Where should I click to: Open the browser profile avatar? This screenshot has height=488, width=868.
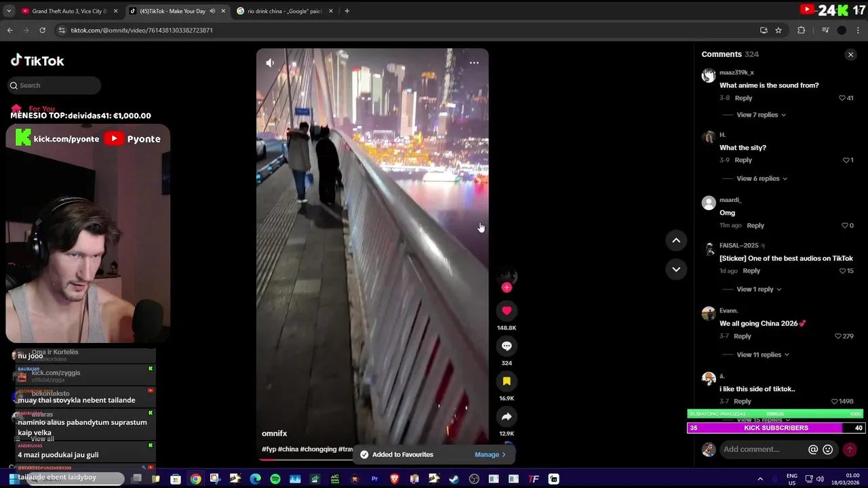tap(842, 30)
